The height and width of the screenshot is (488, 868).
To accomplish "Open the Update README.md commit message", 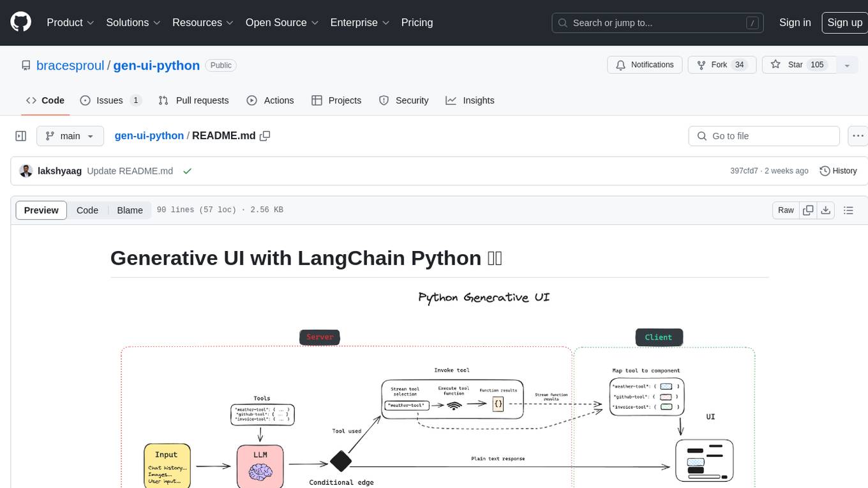I will point(130,171).
